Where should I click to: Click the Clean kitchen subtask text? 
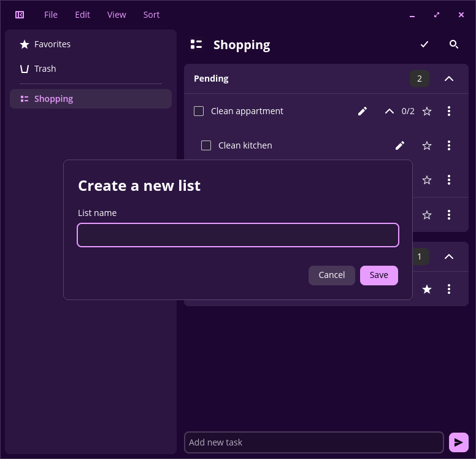(245, 145)
